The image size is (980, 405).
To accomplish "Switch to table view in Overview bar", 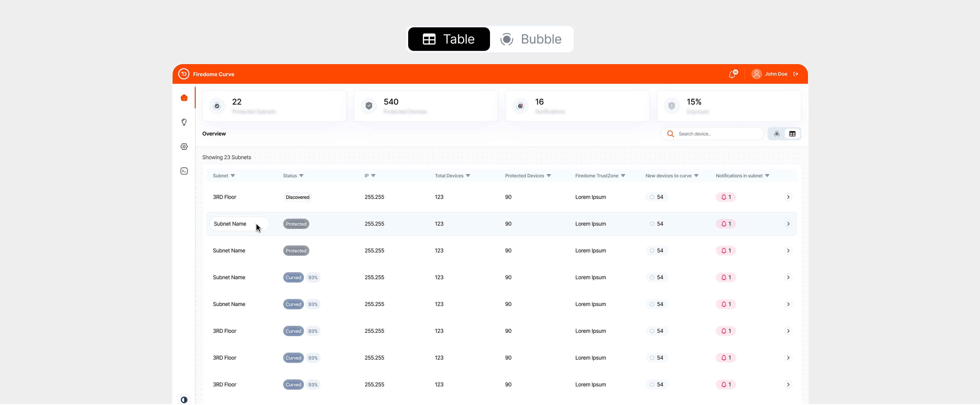I will pyautogui.click(x=792, y=134).
